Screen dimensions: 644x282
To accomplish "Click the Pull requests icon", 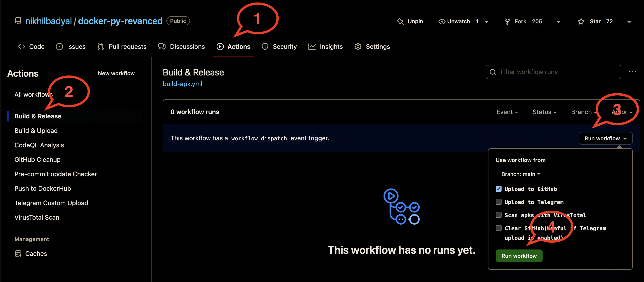I will pos(100,47).
